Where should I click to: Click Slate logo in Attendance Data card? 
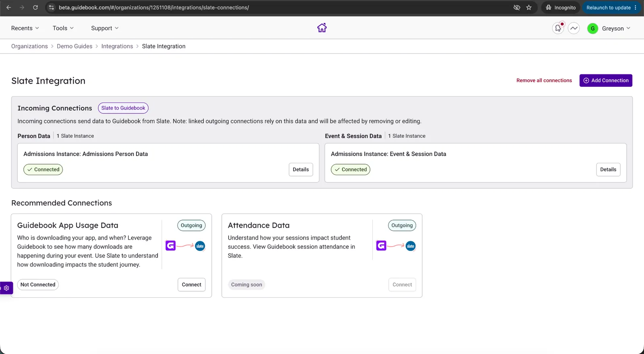411,246
